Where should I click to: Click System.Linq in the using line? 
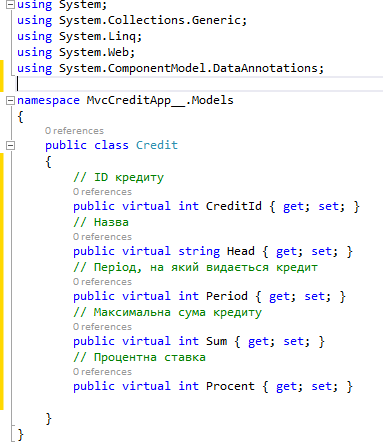(x=98, y=36)
